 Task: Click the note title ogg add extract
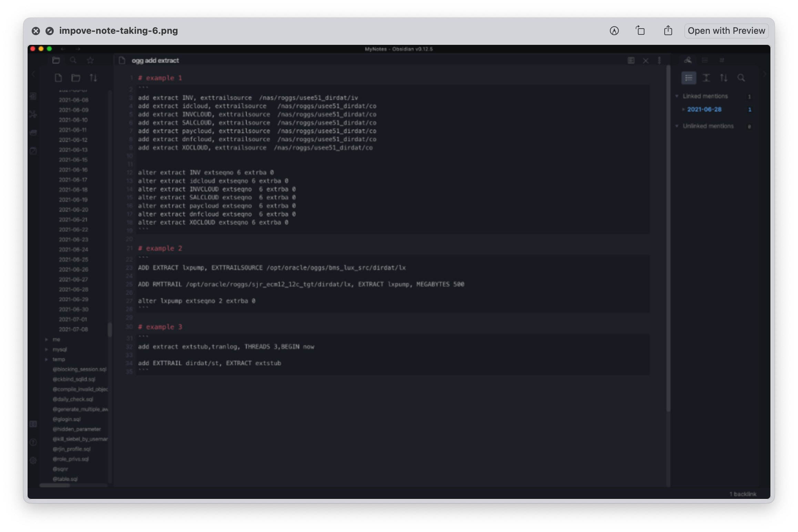155,61
